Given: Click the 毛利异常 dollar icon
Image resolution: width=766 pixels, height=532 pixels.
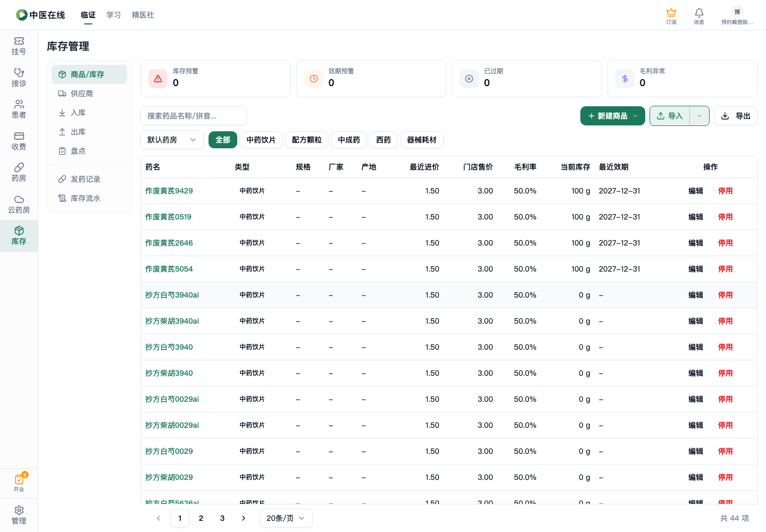Looking at the screenshot, I should [x=625, y=79].
